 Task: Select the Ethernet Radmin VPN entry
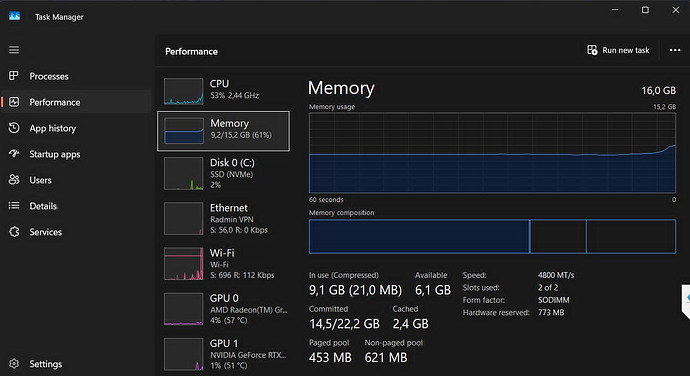tap(224, 219)
